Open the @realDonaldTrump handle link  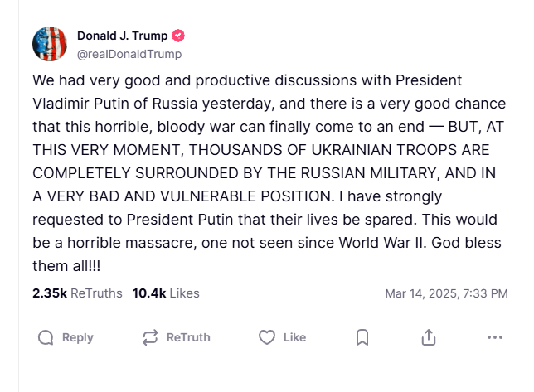coord(129,54)
